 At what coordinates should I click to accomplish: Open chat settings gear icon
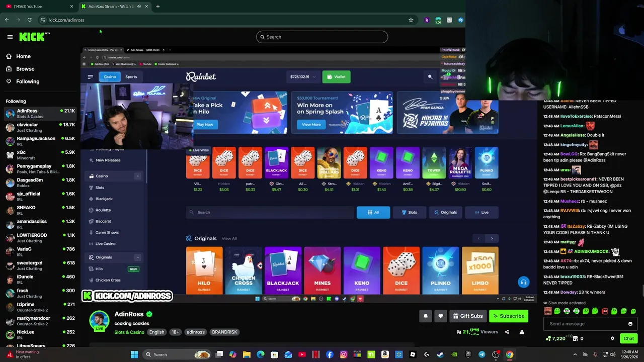(x=612, y=339)
